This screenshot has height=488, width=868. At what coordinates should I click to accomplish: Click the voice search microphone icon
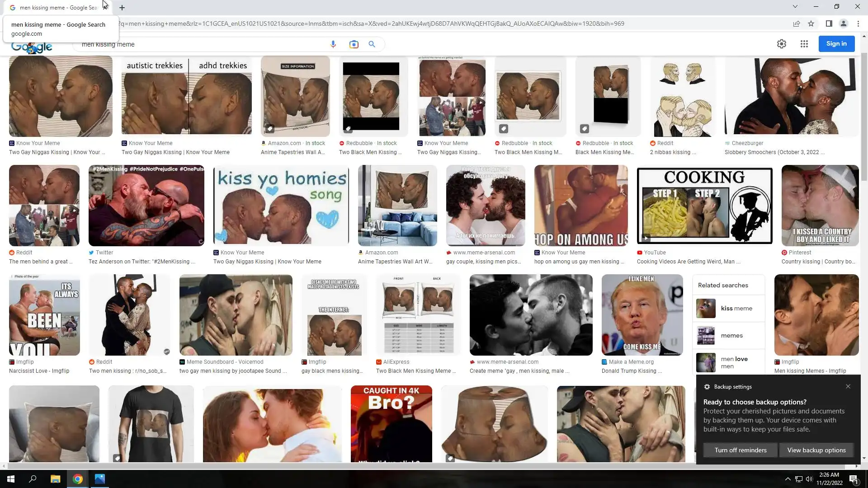(333, 44)
